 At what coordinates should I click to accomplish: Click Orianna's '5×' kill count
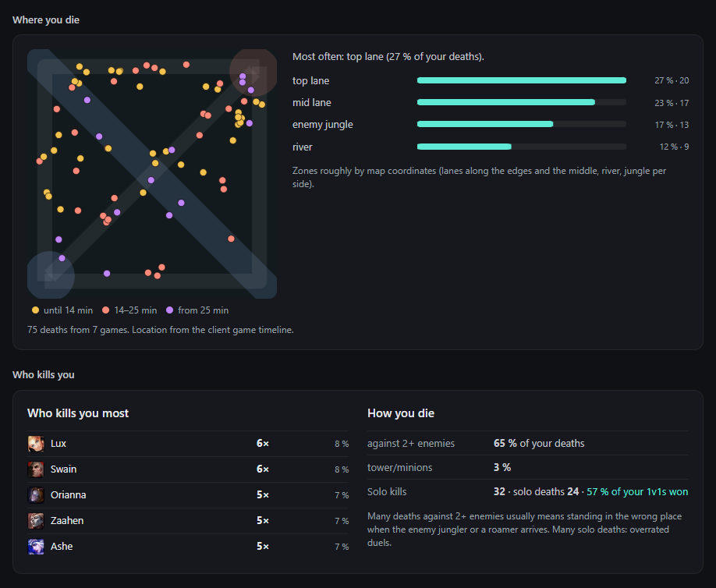pyautogui.click(x=263, y=495)
